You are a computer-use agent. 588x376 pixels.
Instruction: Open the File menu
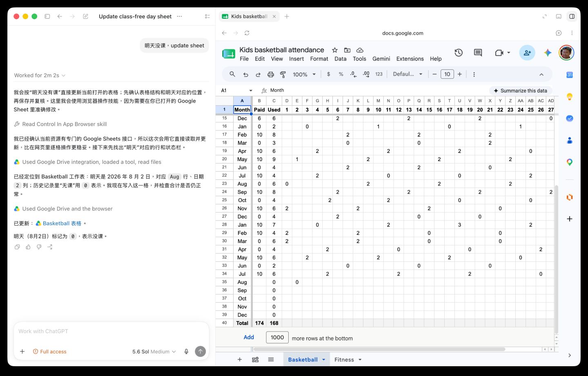pyautogui.click(x=244, y=59)
